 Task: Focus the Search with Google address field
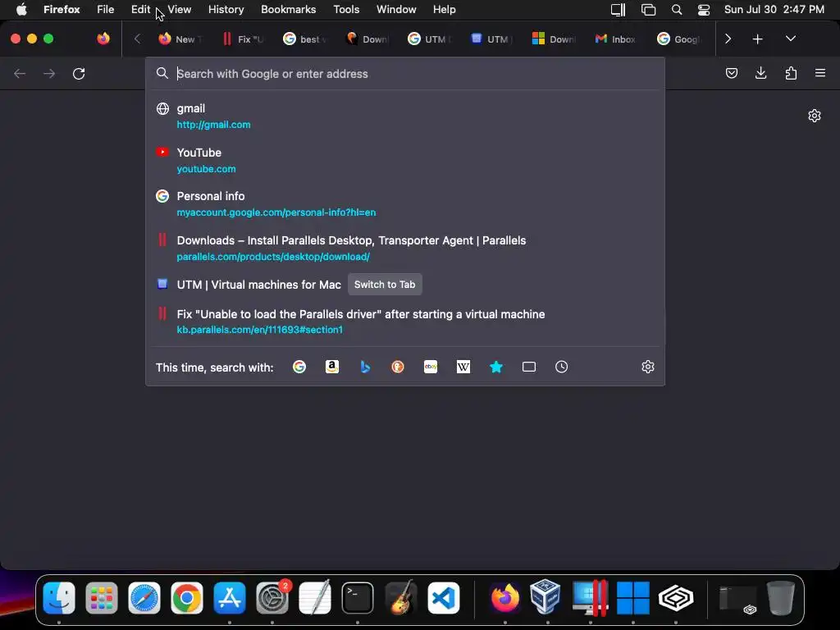point(405,74)
